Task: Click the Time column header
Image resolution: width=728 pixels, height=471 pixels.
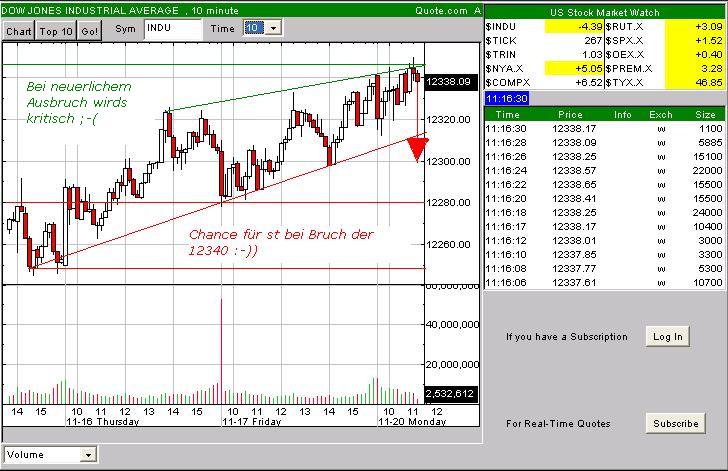Action: tap(507, 114)
